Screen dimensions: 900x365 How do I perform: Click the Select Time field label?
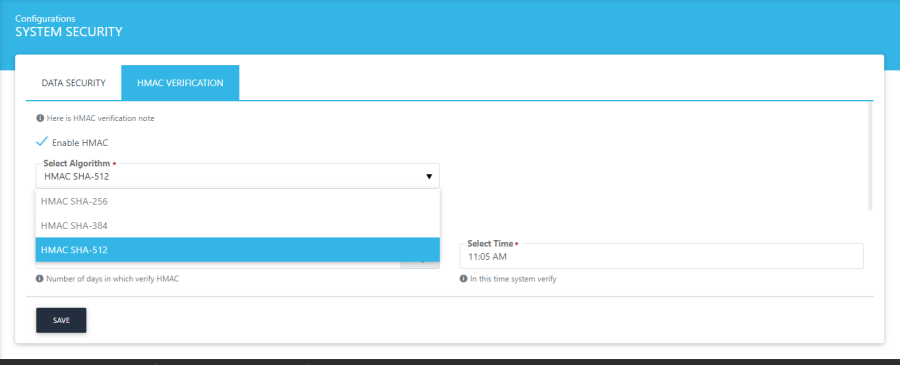pos(490,244)
